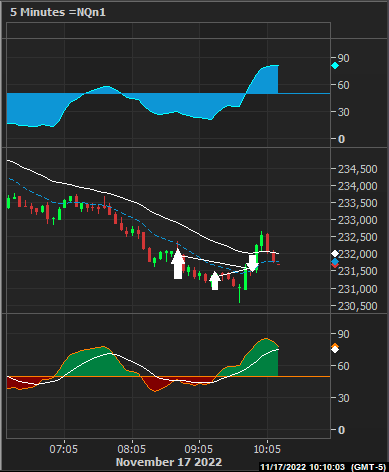Click the 30 label on the blue indicator axis
The image size is (389, 472).
pyautogui.click(x=343, y=112)
